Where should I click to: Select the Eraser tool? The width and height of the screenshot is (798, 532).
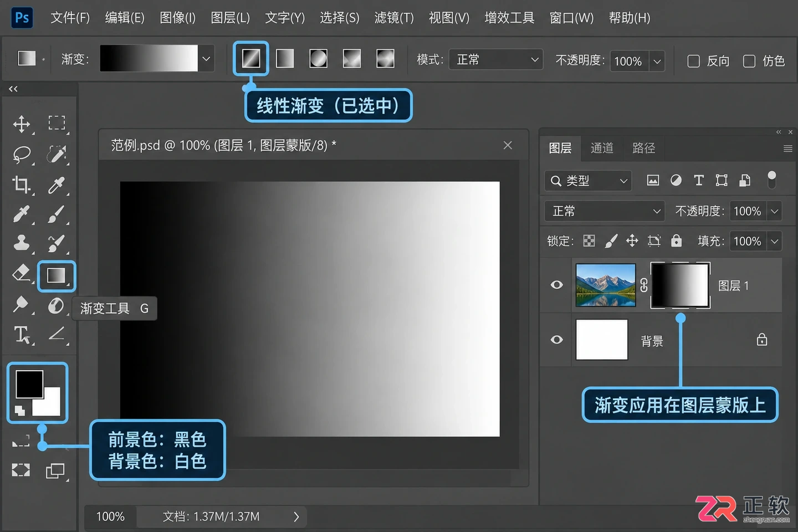coord(21,273)
